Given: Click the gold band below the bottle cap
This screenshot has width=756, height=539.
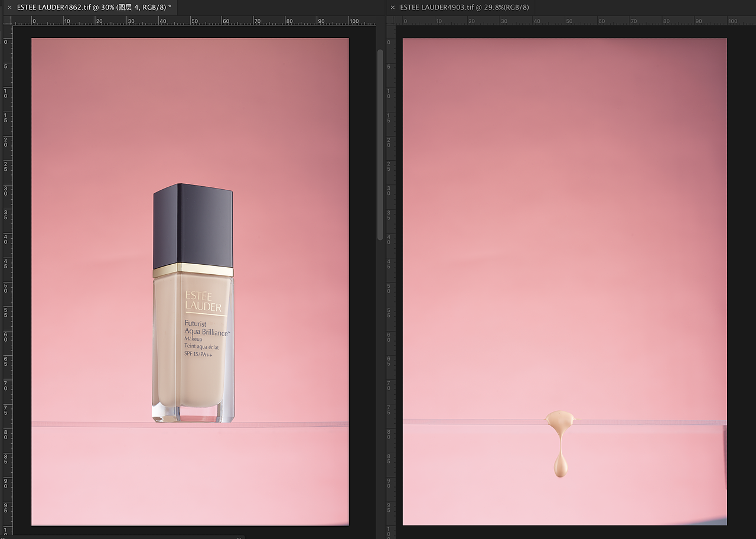Looking at the screenshot, I should 193,270.
